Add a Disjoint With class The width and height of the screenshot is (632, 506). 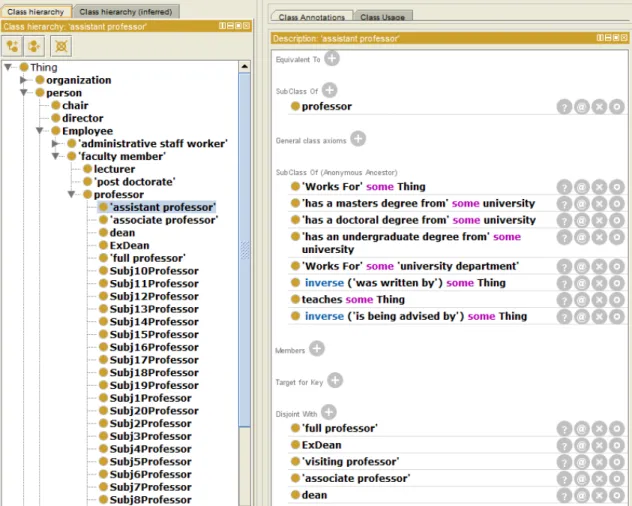(329, 412)
